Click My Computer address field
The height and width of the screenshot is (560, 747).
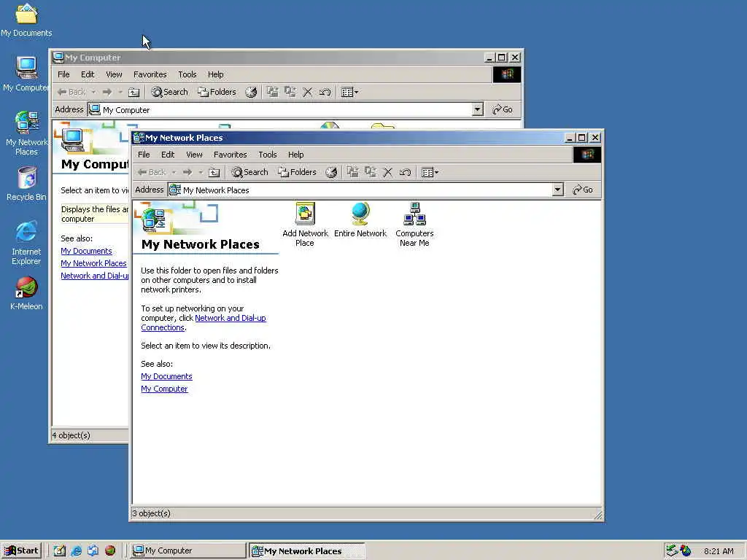(x=286, y=109)
